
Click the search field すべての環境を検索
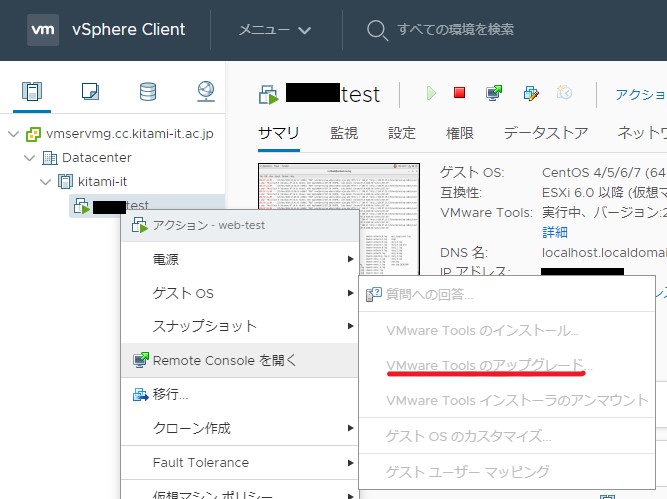455,29
